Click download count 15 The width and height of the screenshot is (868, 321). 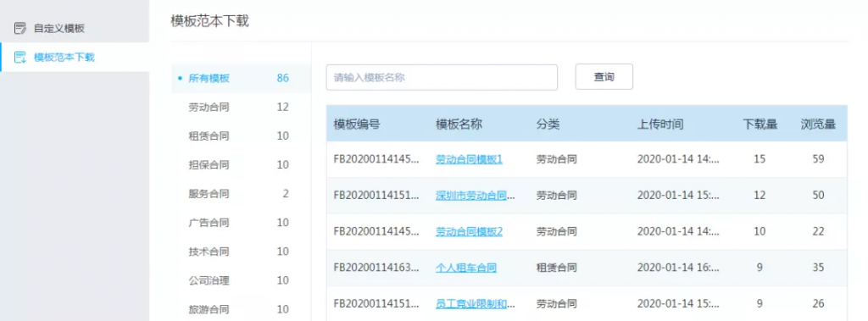click(759, 159)
